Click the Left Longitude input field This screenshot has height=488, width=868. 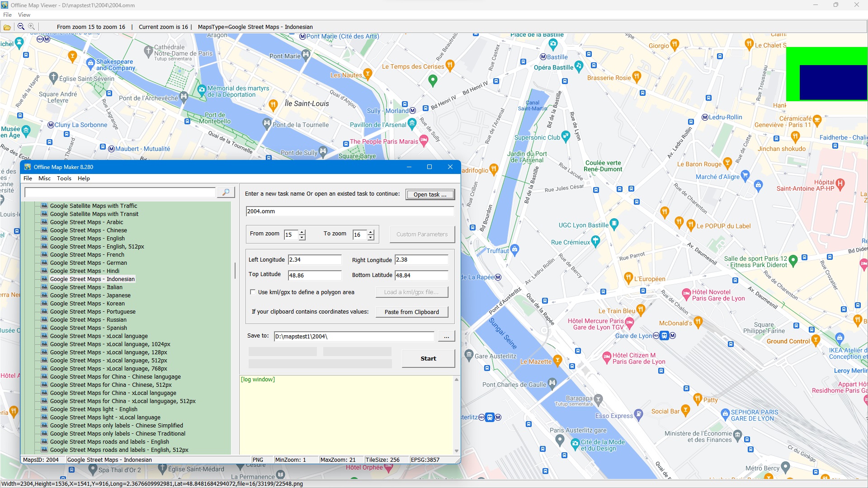tap(315, 259)
